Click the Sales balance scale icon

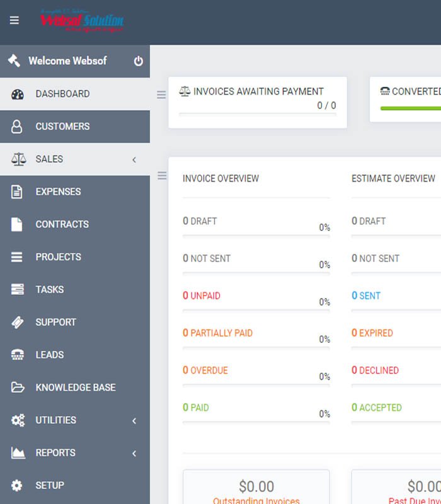(x=19, y=159)
